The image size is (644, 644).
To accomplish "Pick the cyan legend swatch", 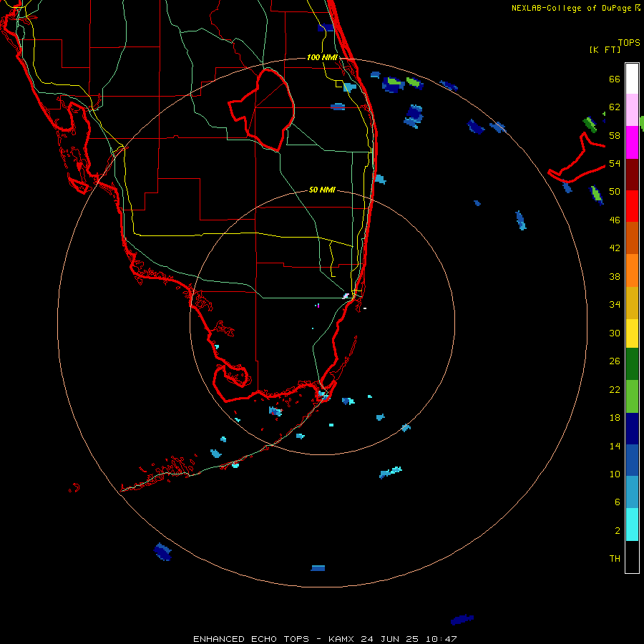I will (632, 525).
